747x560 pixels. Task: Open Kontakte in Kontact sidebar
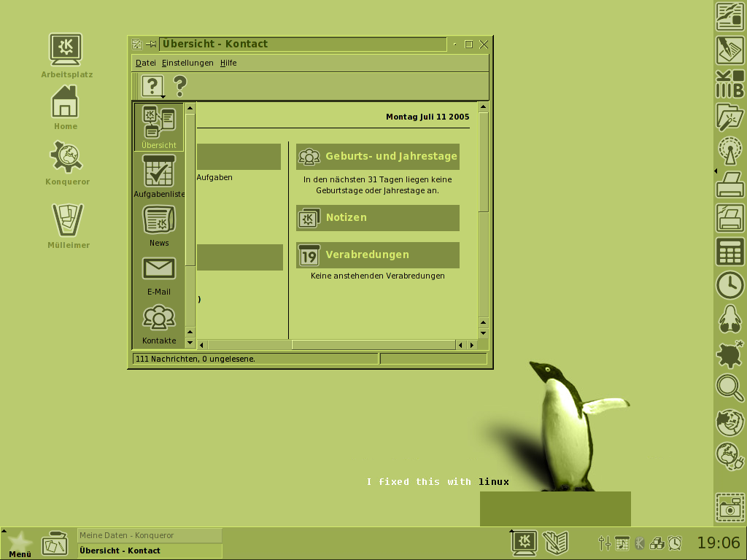click(x=158, y=324)
